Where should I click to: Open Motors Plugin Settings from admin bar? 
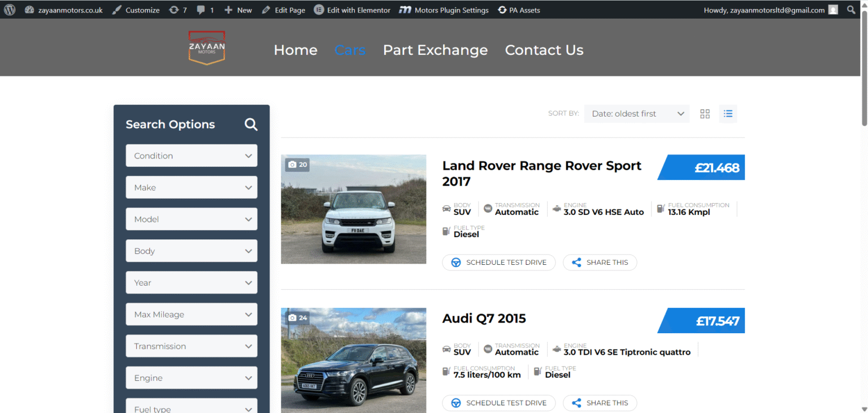click(x=444, y=9)
